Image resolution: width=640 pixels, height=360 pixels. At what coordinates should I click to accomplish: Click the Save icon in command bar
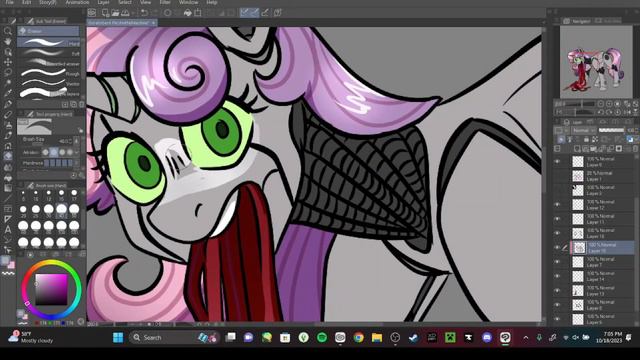[x=125, y=13]
